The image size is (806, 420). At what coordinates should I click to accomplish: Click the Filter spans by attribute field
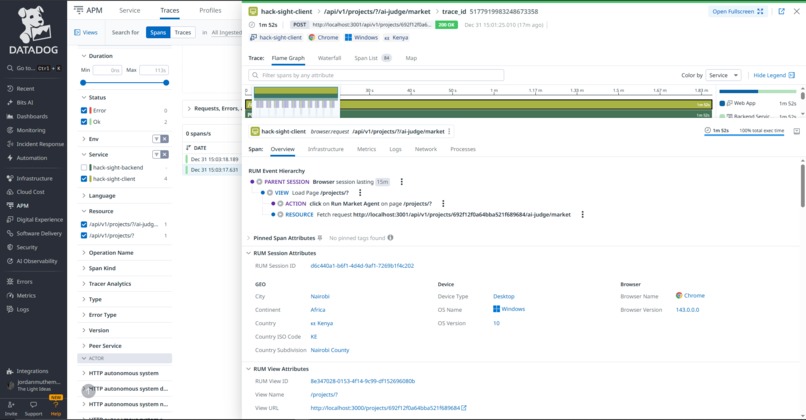tap(376, 75)
